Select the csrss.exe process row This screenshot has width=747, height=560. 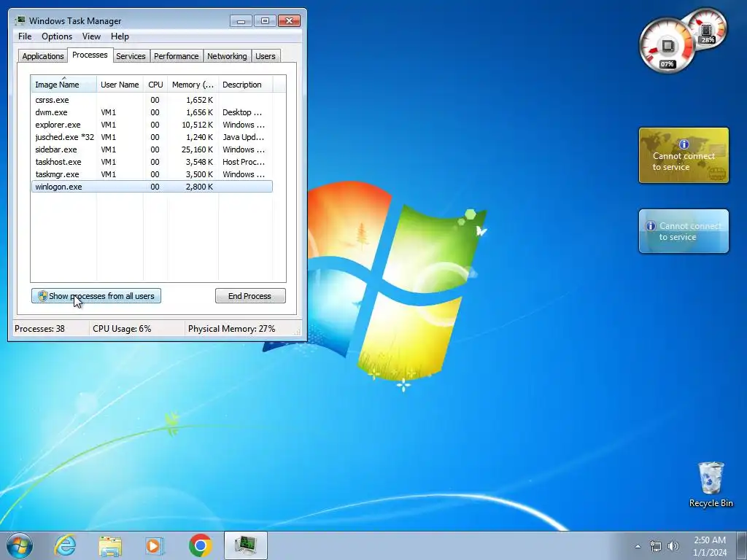point(152,100)
